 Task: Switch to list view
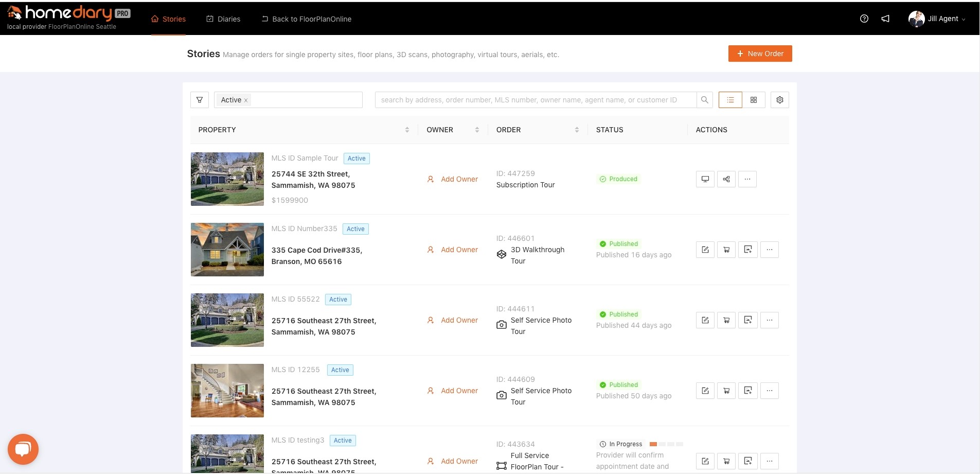[x=730, y=100]
